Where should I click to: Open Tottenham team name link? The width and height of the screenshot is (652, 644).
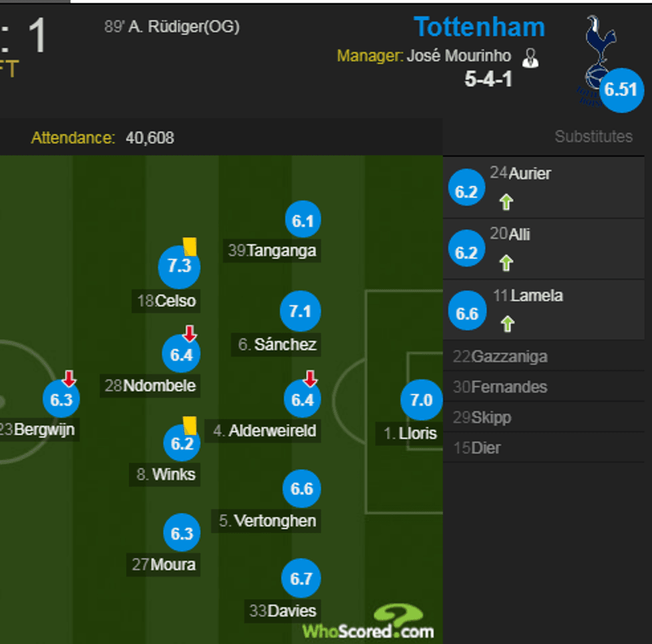point(479,27)
